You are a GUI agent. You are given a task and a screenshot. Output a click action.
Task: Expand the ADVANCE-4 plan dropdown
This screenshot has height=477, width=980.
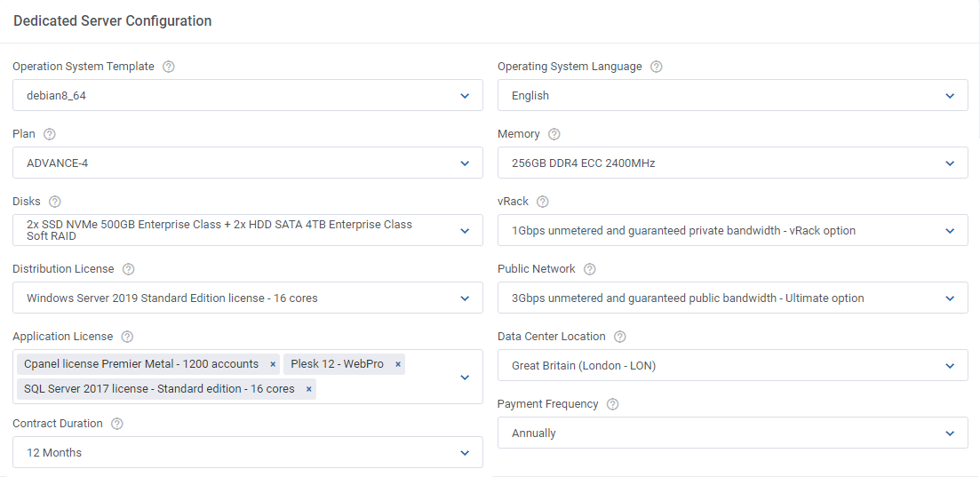(248, 163)
